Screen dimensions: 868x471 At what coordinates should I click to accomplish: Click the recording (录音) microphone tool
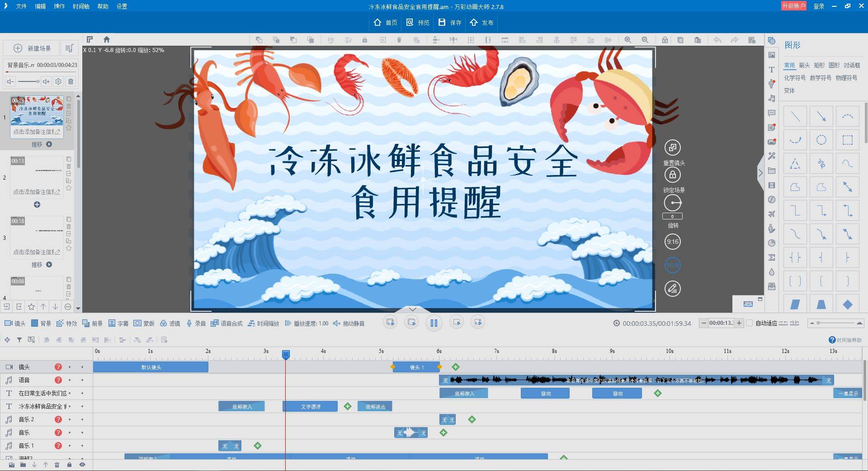pyautogui.click(x=196, y=323)
